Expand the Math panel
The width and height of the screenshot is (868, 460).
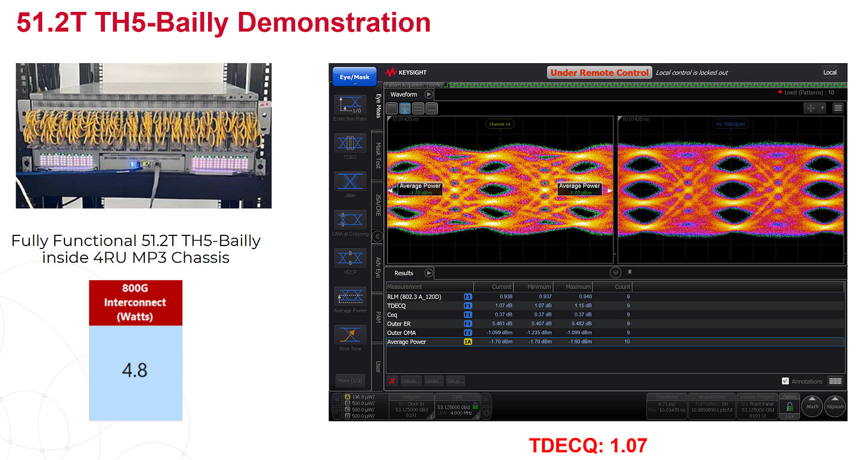coord(812,406)
